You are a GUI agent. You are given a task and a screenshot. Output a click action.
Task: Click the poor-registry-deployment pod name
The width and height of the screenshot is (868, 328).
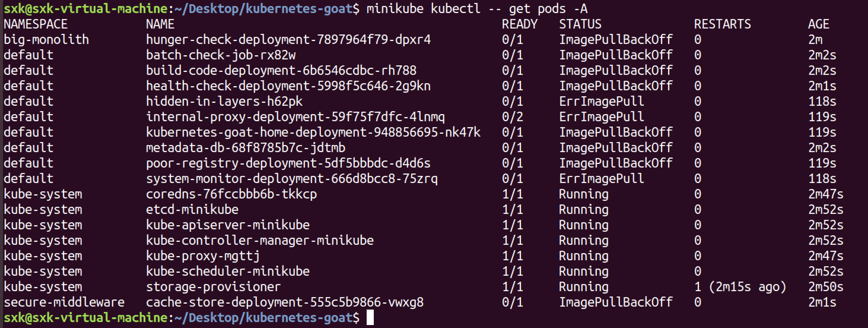click(x=288, y=163)
